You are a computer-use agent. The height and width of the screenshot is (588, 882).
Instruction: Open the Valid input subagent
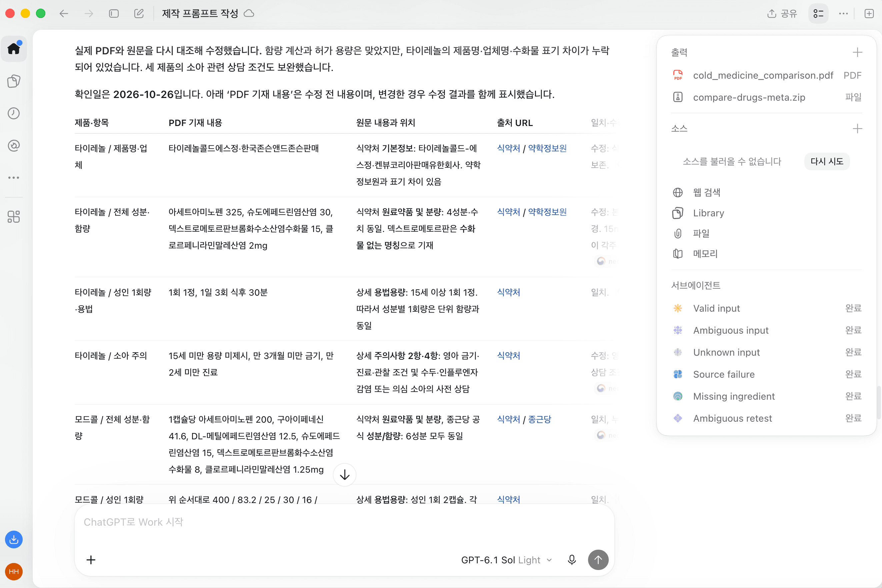pyautogui.click(x=766, y=308)
